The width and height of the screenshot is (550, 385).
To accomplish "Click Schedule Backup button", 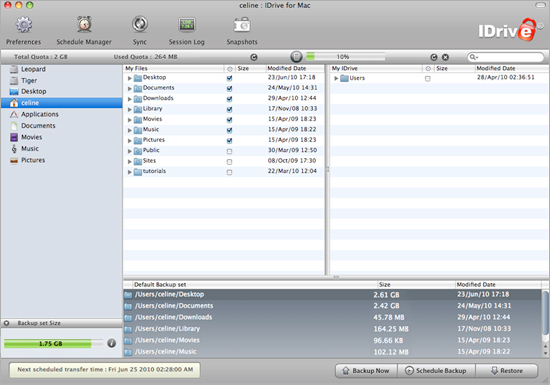I will pos(436,371).
